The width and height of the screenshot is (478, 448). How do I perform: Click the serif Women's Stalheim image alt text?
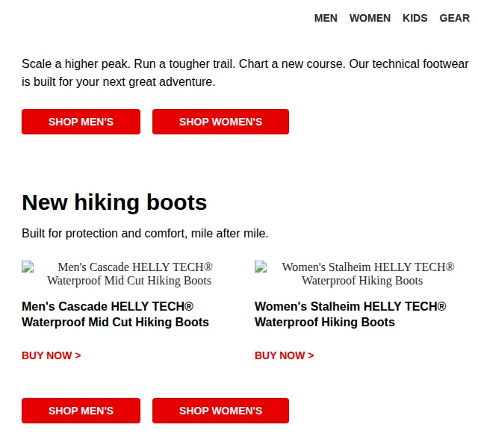368,274
